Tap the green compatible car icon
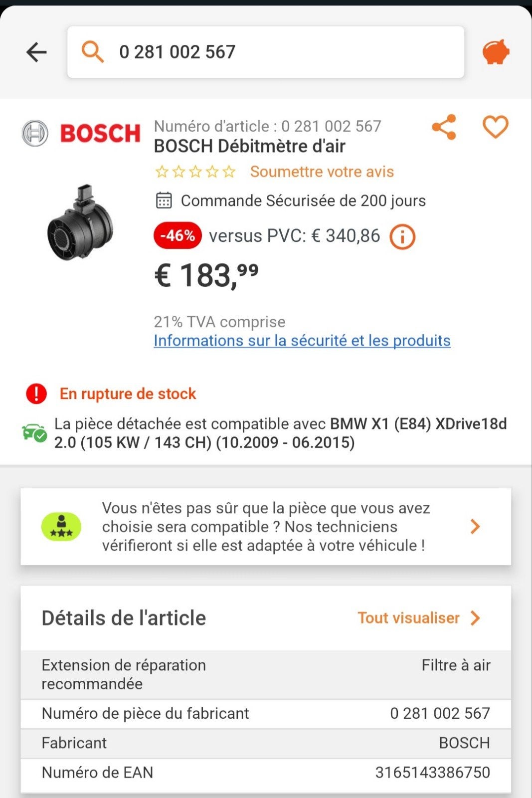This screenshot has height=798, width=532. pos(34,433)
